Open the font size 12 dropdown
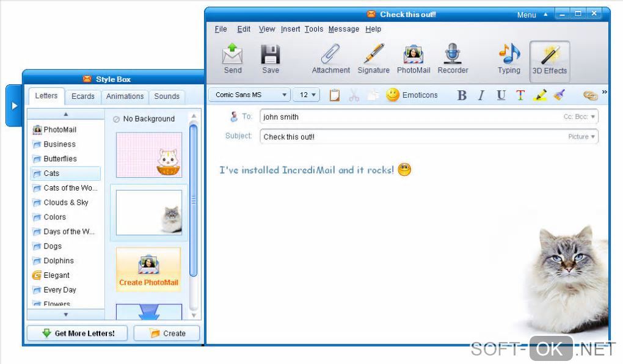623x364 pixels. click(x=307, y=95)
